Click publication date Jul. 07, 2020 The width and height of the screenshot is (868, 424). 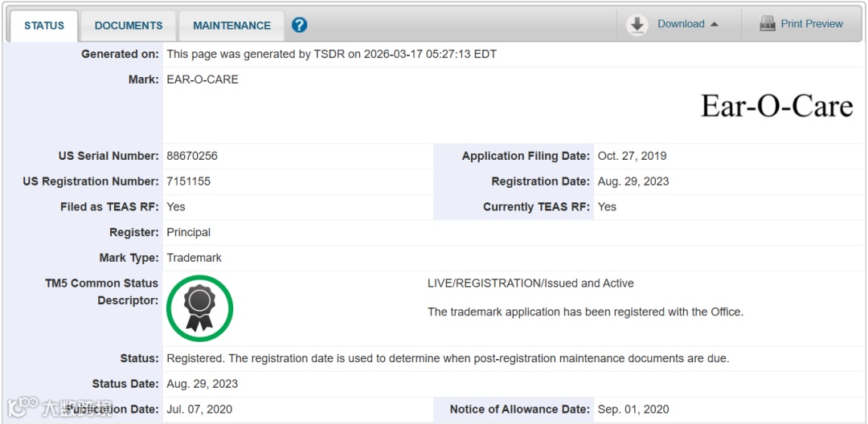point(199,409)
